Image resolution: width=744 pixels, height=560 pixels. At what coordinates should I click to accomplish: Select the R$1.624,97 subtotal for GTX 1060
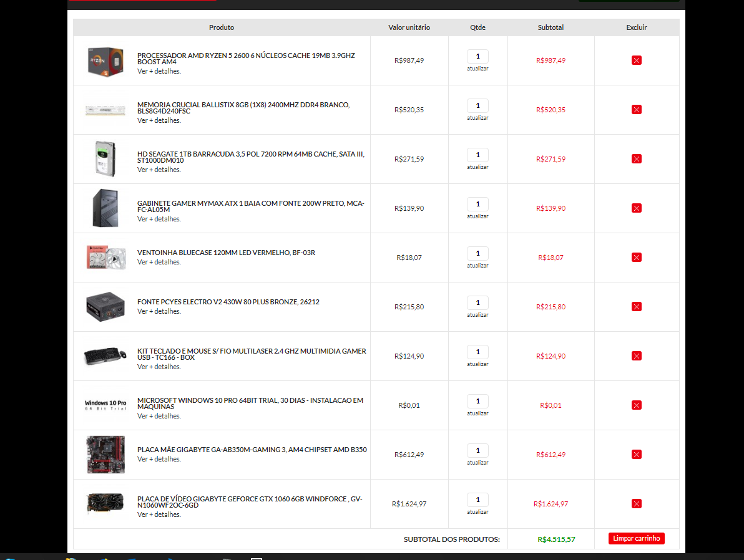click(x=551, y=504)
